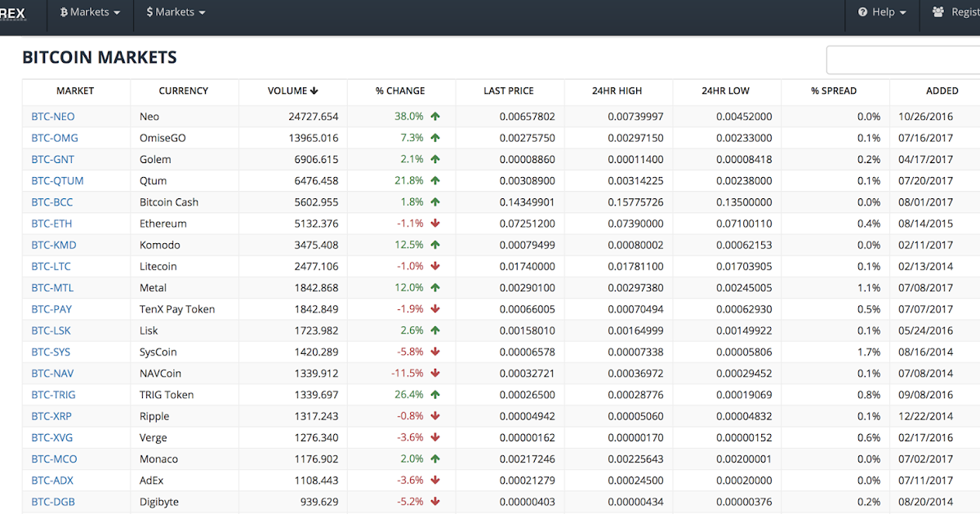Image resolution: width=980 pixels, height=514 pixels.
Task: Click the market search input box
Action: [x=903, y=60]
